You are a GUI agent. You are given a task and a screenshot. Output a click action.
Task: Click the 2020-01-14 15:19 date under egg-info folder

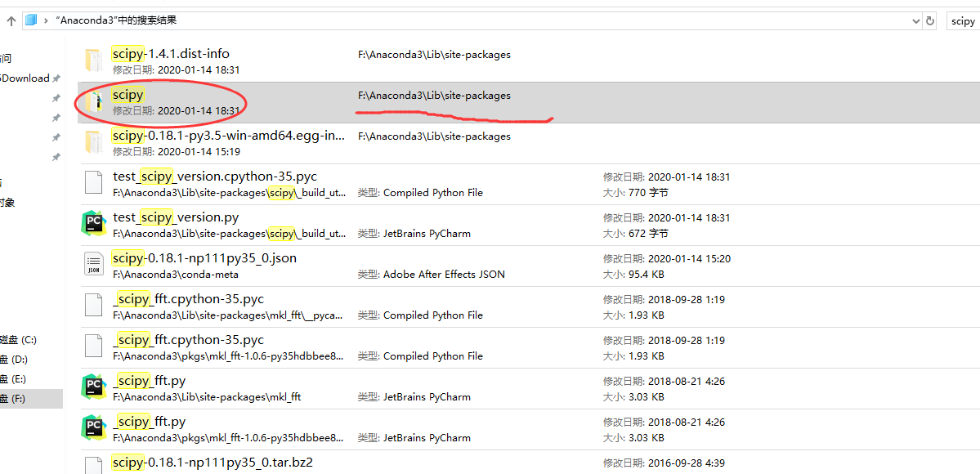(199, 151)
